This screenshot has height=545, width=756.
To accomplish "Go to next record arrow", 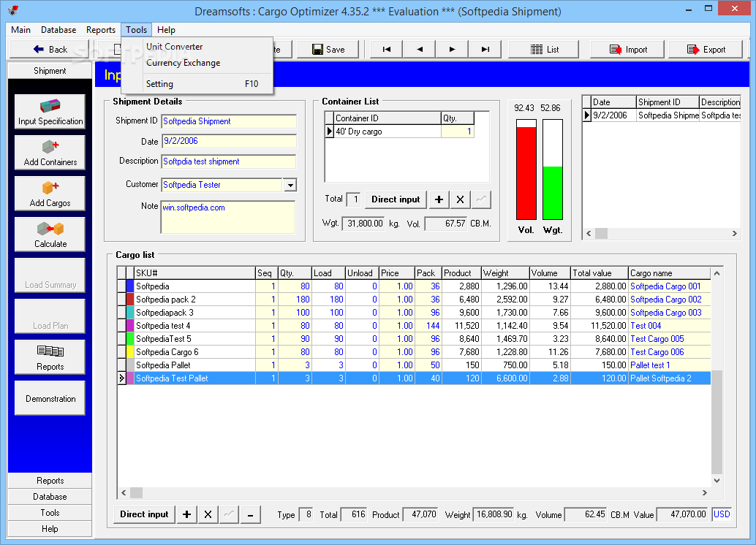I will pyautogui.click(x=452, y=49).
